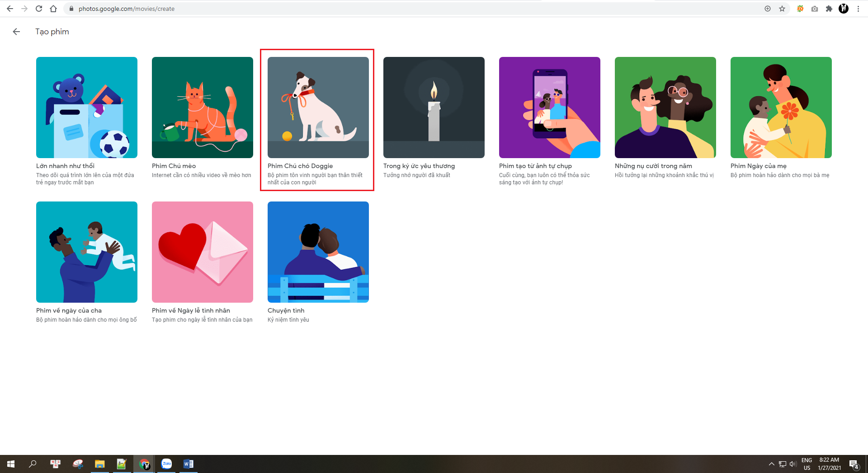
Task: Open the Chrome three-dot menu
Action: click(x=859, y=8)
